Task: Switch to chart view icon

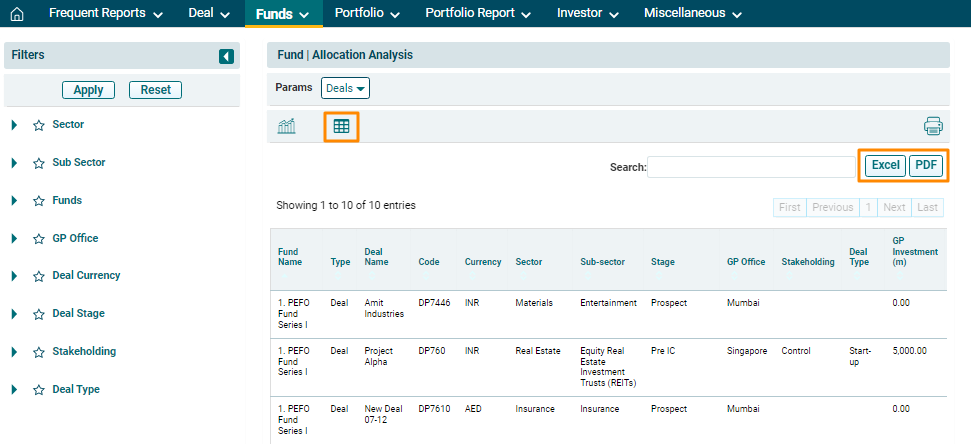Action: click(x=287, y=126)
